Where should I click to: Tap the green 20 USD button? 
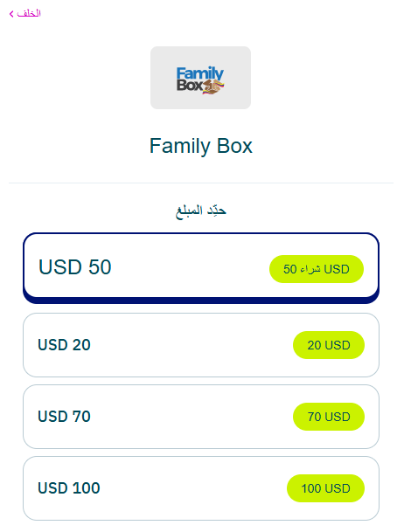tap(329, 345)
